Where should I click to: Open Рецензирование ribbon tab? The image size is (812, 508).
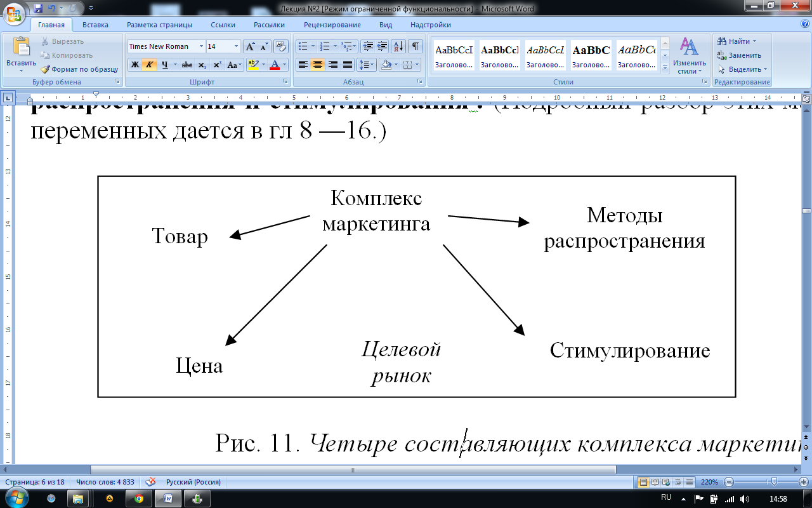pos(332,25)
